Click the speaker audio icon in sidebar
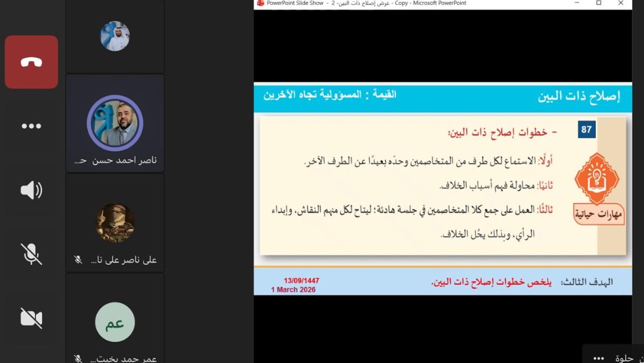 point(31,190)
